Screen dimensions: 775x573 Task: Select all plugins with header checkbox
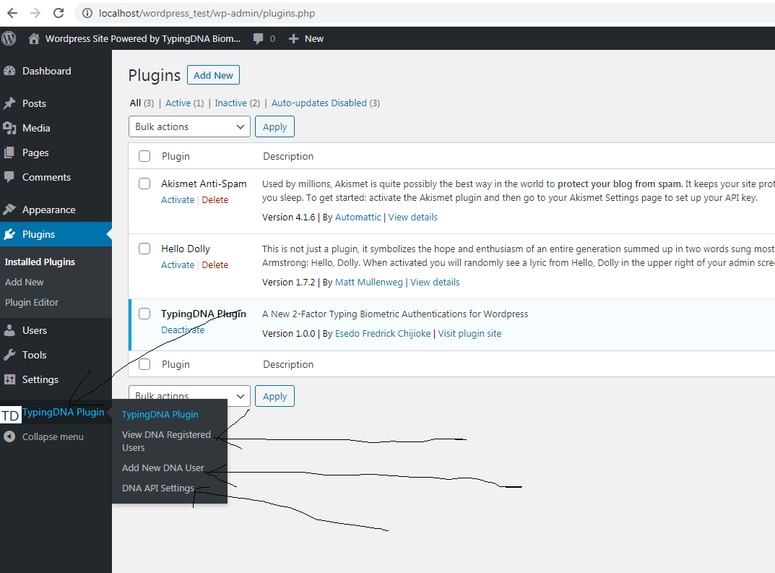pos(144,156)
